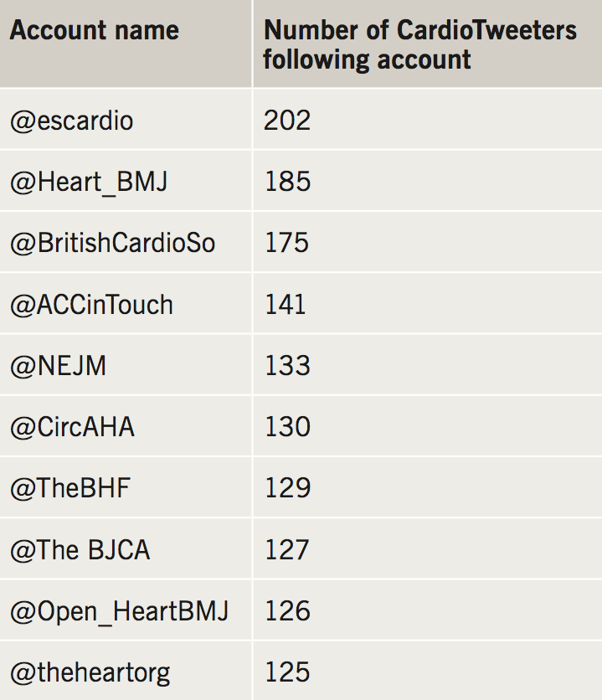Select the value 141 for @ACCinTouch

point(286,304)
